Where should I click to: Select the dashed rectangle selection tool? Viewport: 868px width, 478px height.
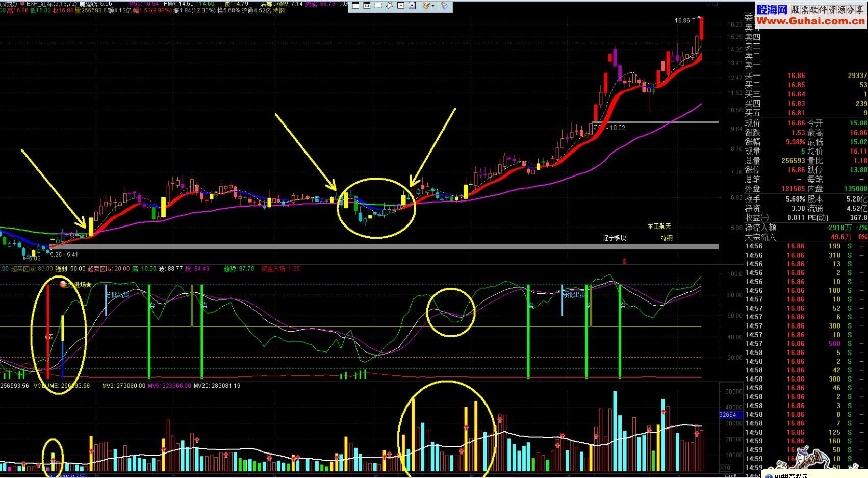pyautogui.click(x=378, y=6)
